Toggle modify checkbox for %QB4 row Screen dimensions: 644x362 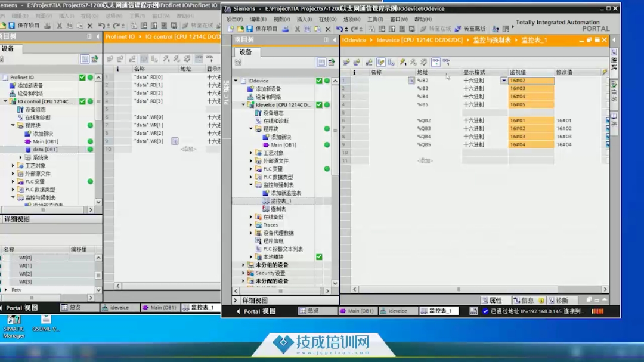pyautogui.click(x=608, y=137)
